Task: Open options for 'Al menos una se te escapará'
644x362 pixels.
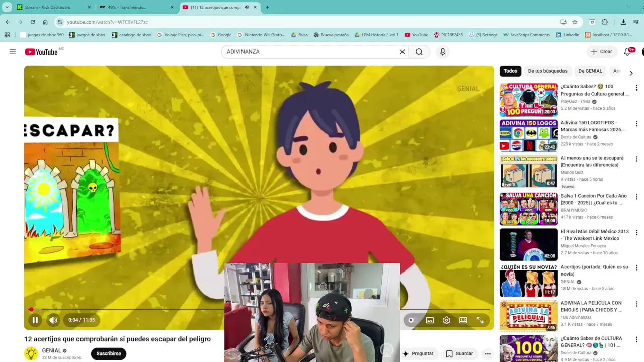Action: point(636,159)
